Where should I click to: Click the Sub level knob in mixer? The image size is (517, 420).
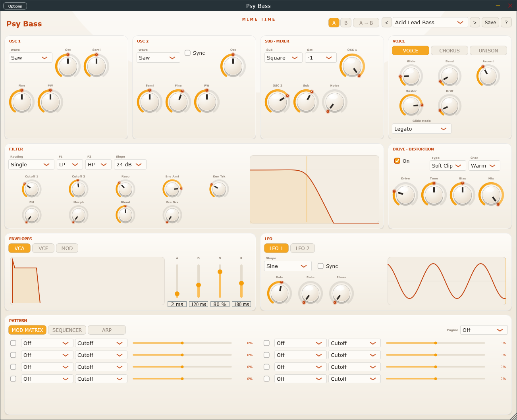(306, 102)
